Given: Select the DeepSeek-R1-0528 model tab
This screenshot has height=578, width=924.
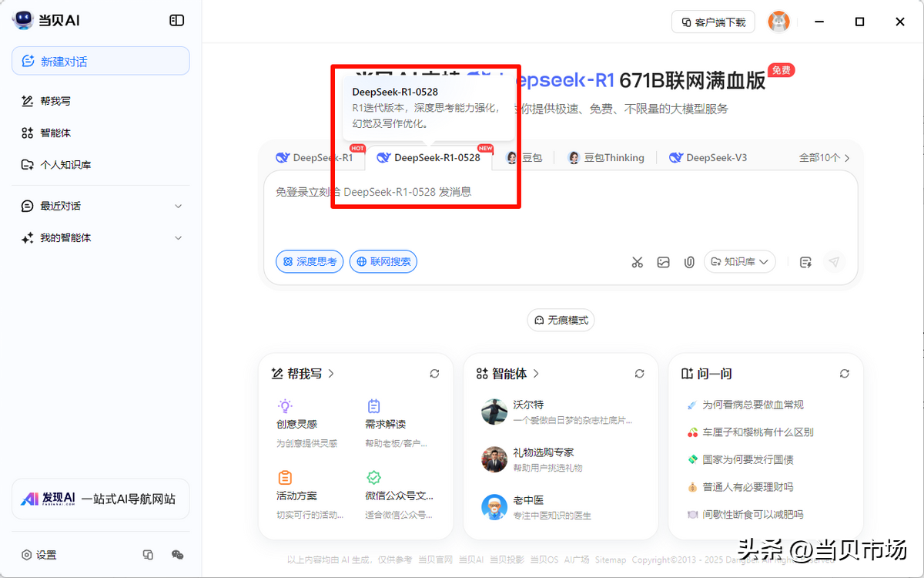Looking at the screenshot, I should tap(429, 158).
